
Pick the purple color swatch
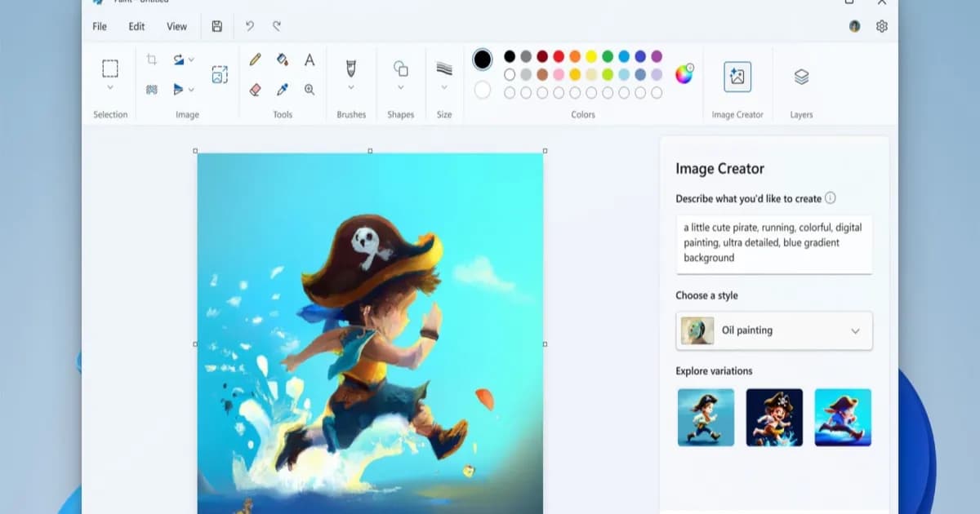[657, 56]
